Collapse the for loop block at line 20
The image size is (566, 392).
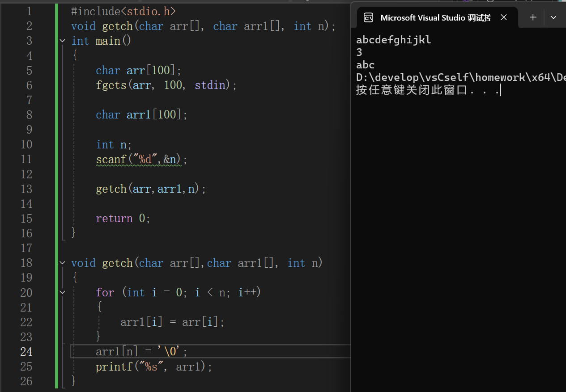(63, 292)
